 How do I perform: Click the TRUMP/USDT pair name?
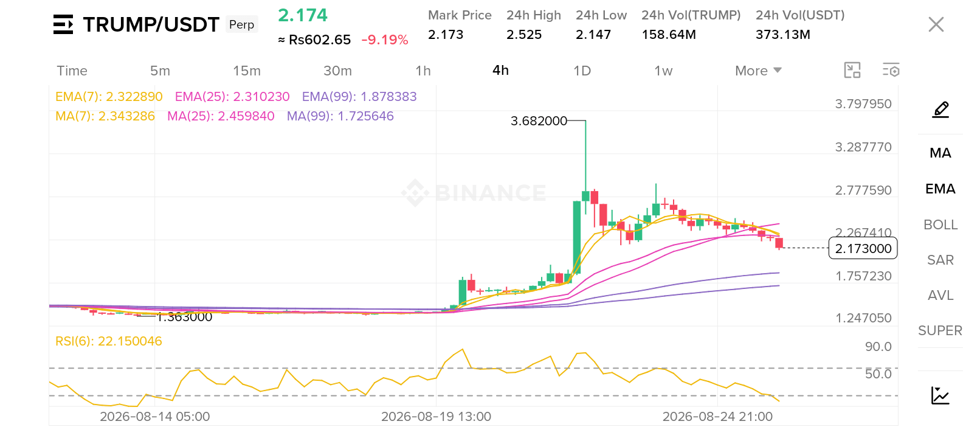[x=151, y=24]
